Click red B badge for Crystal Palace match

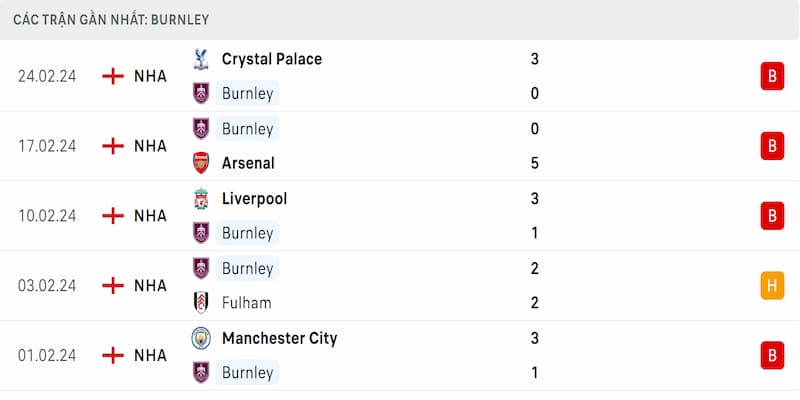pyautogui.click(x=771, y=76)
